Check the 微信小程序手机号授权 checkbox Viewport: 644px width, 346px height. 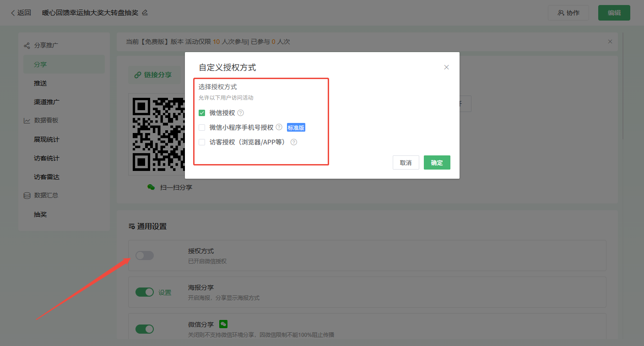tap(202, 128)
